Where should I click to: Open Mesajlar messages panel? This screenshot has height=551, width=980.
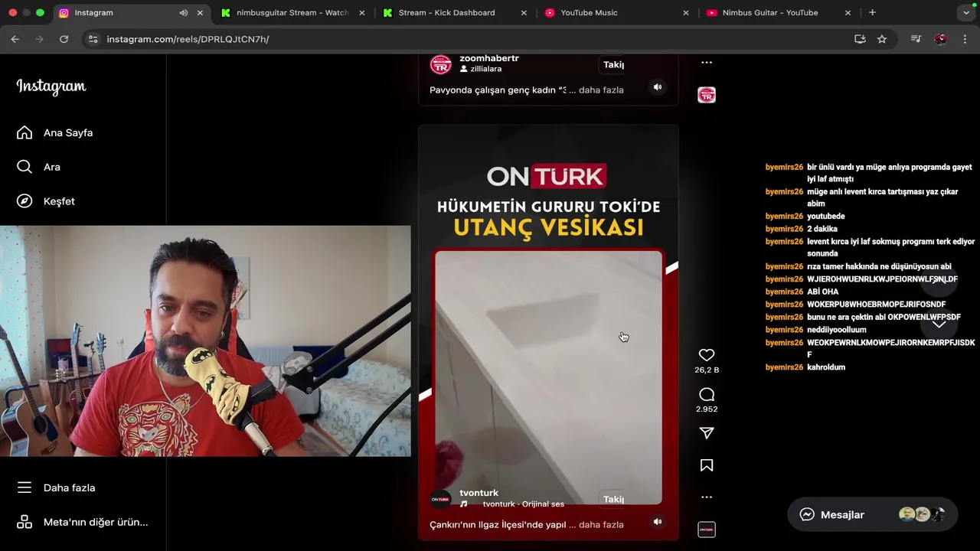pos(872,515)
